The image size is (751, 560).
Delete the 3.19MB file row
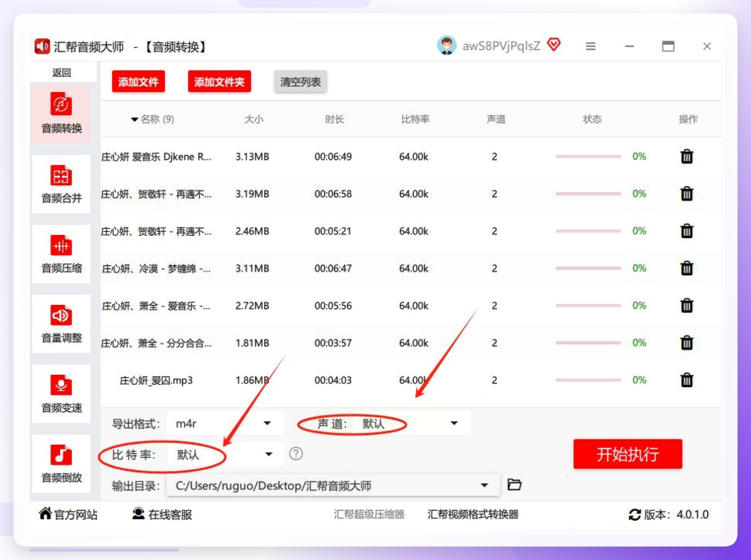coord(686,194)
